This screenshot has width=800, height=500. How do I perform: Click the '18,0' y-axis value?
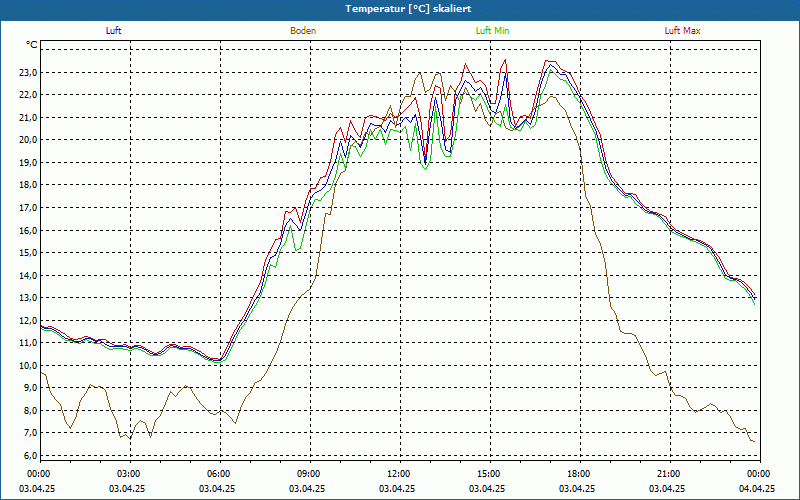tap(28, 185)
